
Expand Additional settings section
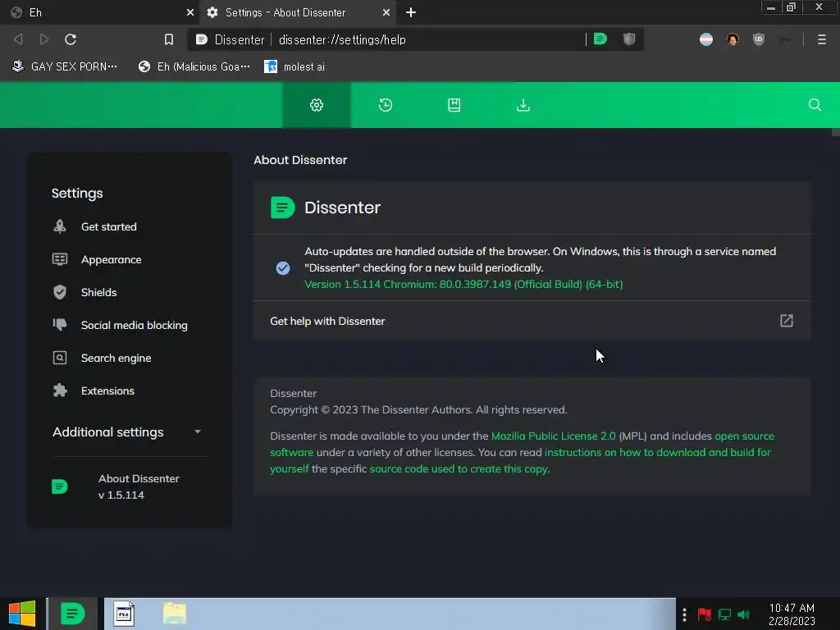[x=127, y=431]
